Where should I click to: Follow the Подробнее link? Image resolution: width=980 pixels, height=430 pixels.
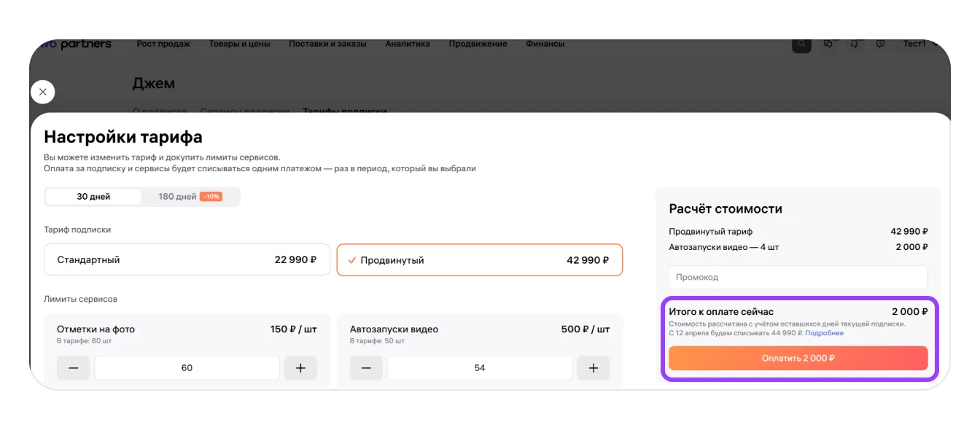click(824, 333)
